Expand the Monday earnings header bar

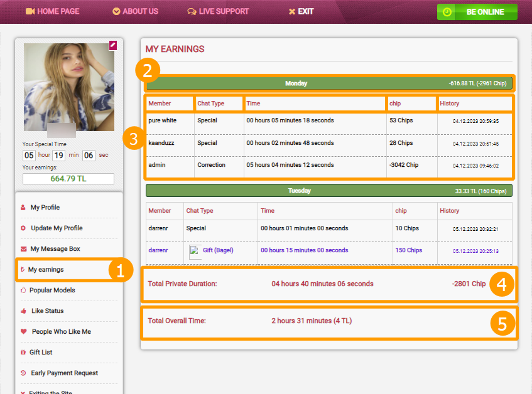(x=329, y=83)
